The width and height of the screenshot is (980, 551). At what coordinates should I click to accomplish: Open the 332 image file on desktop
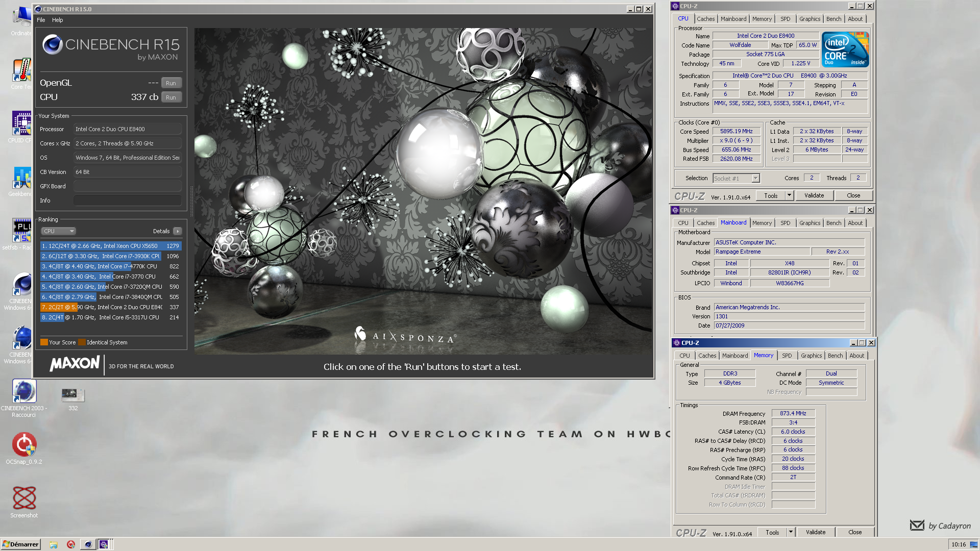(73, 399)
